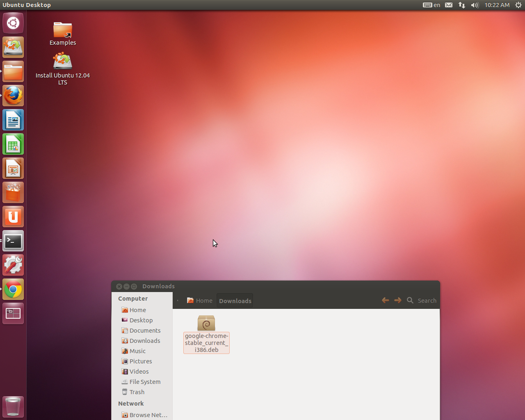This screenshot has height=420, width=525.
Task: Click Search in the Downloads window toolbar
Action: [422, 300]
